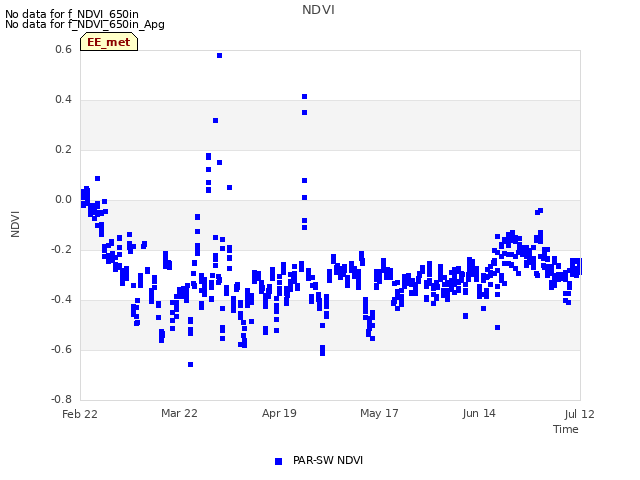
Task: Click the -0.6 y-axis tick label
Action: pos(61,349)
